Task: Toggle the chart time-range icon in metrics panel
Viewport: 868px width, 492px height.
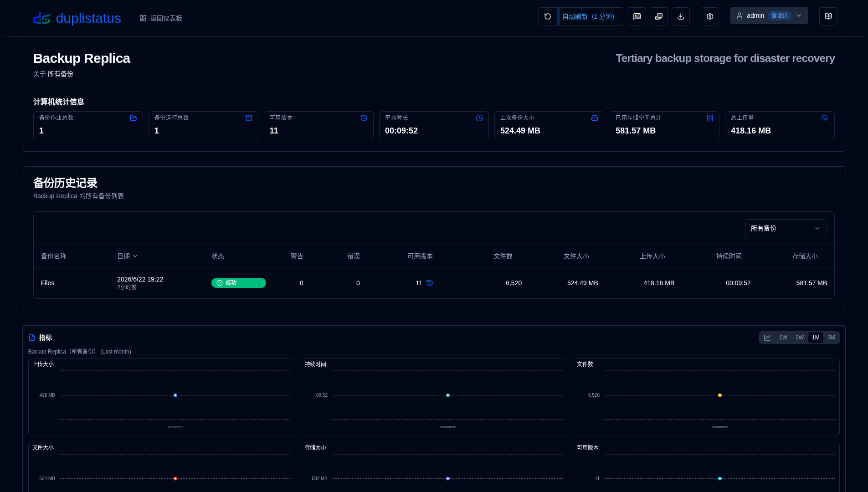Action: [x=767, y=338]
